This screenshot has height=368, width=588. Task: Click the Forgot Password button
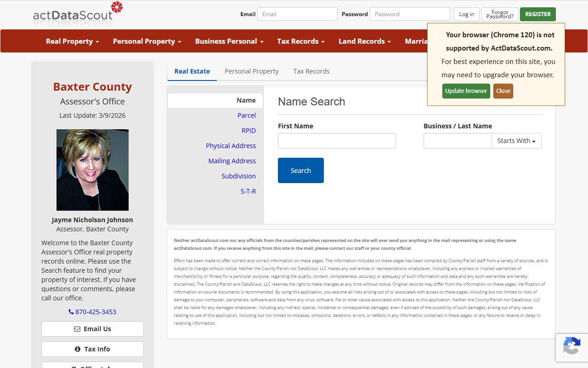tap(500, 14)
